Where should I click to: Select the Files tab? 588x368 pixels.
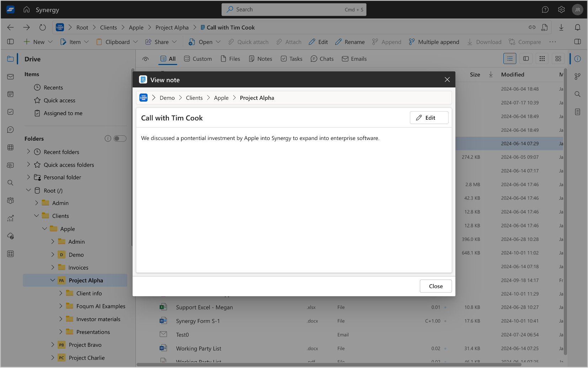pyautogui.click(x=230, y=59)
